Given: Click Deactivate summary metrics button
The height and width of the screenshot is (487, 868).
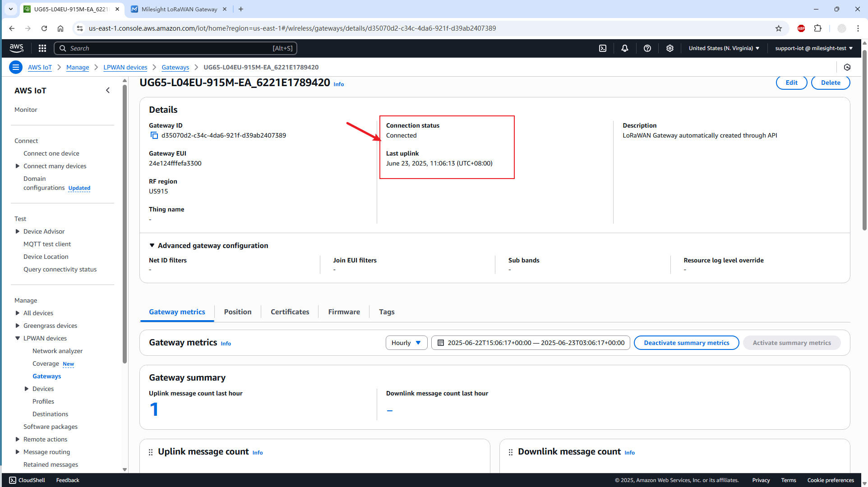Looking at the screenshot, I should [686, 343].
